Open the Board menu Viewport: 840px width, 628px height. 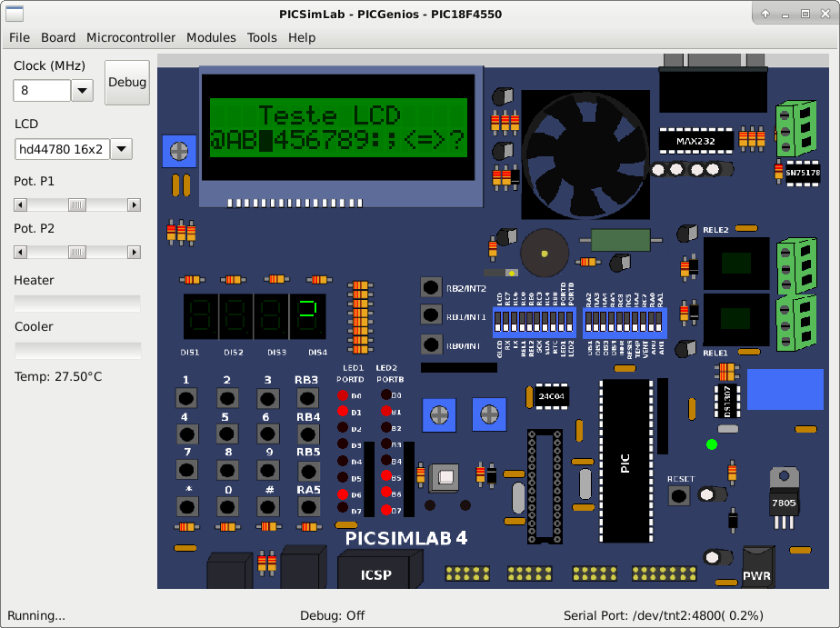tap(58, 37)
